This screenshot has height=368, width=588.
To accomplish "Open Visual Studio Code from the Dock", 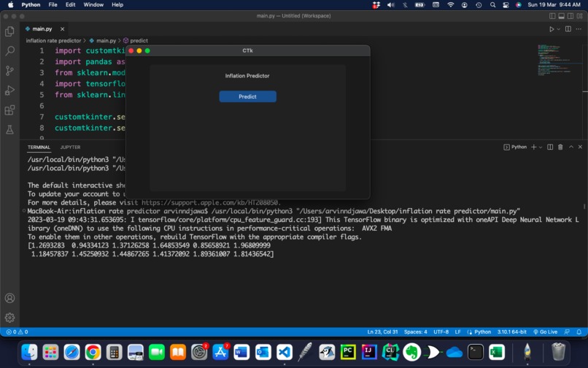I will tap(285, 353).
